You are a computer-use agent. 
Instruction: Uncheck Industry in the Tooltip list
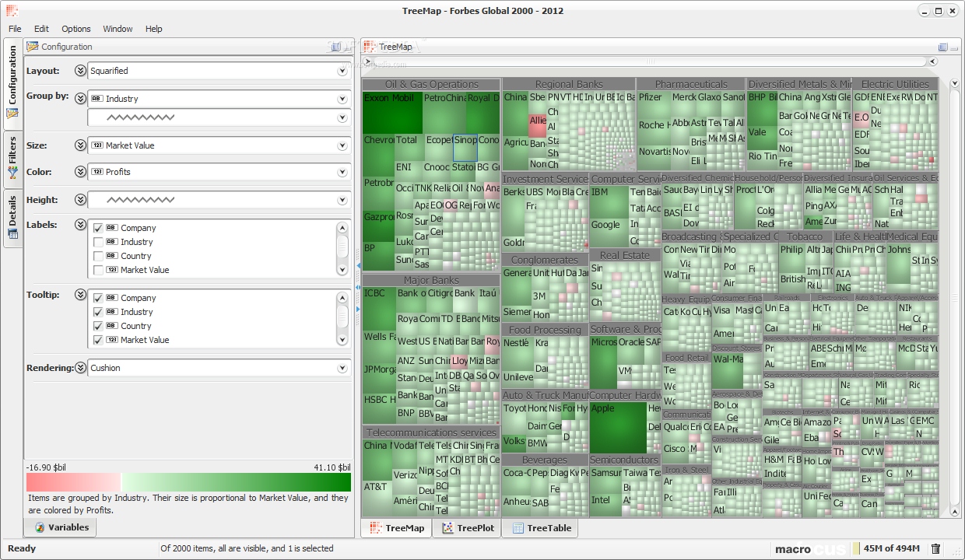tap(98, 312)
